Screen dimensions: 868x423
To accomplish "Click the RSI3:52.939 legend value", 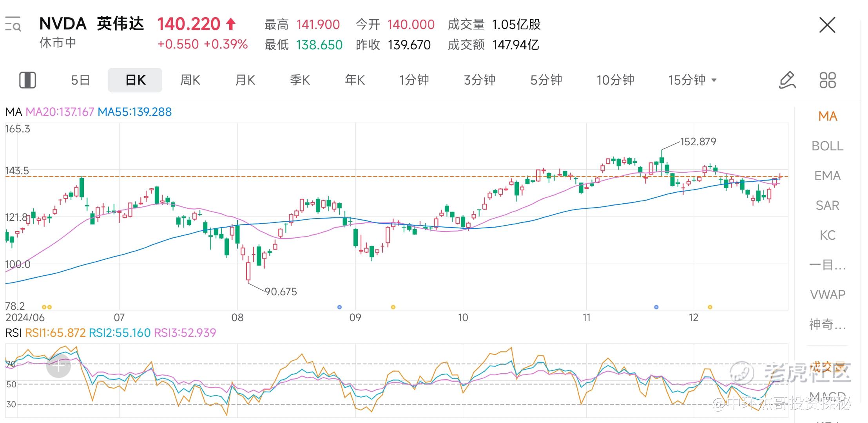I will (x=185, y=333).
